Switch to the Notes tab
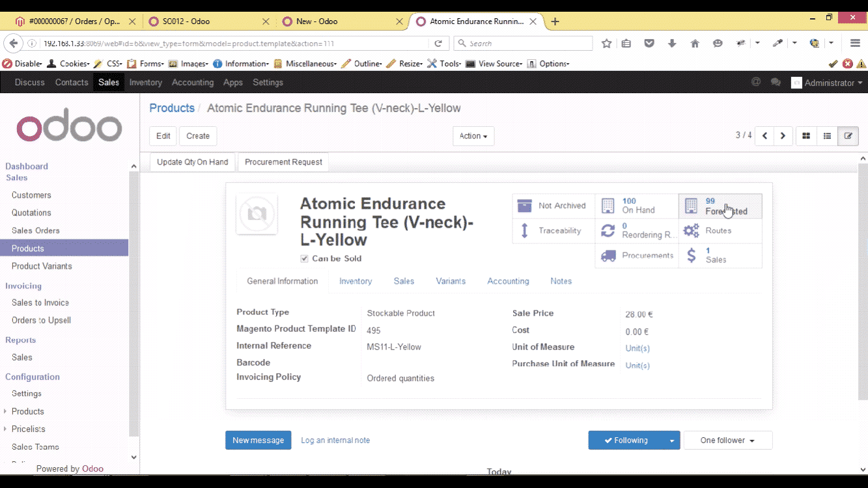 tap(561, 281)
